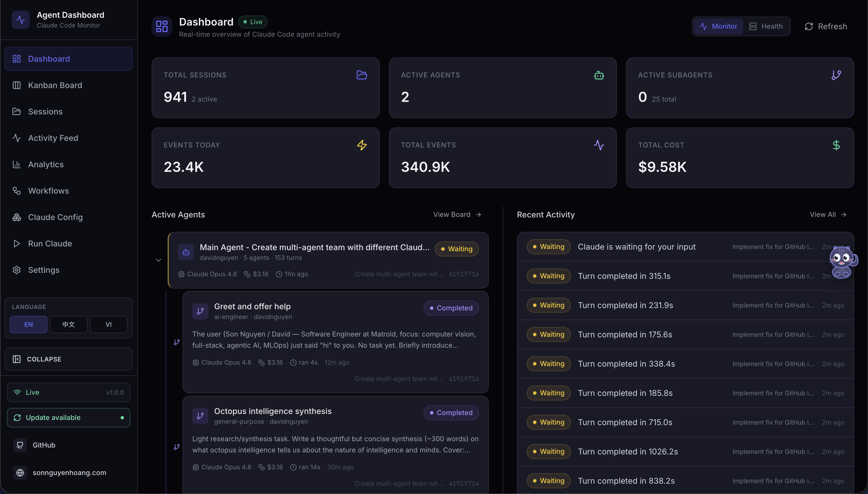Click the Main Agent bot icon

(x=186, y=252)
